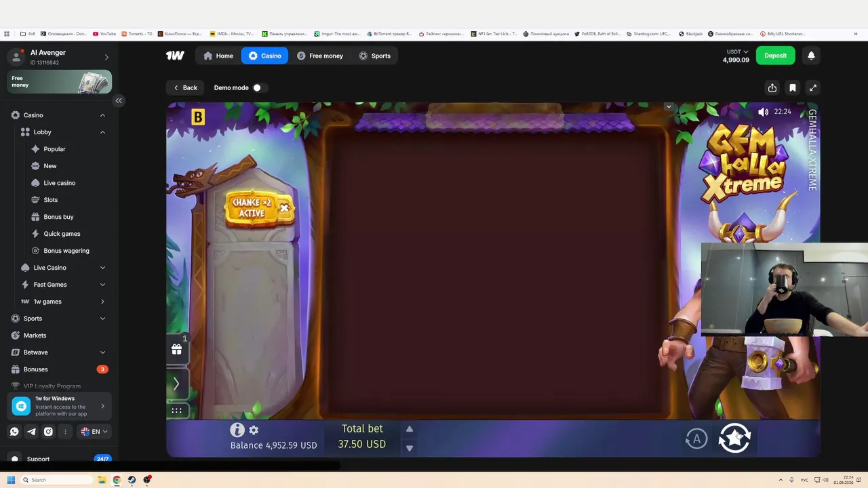Click the green Deposit button
Image resolution: width=868 pixels, height=488 pixels.
pyautogui.click(x=775, y=56)
